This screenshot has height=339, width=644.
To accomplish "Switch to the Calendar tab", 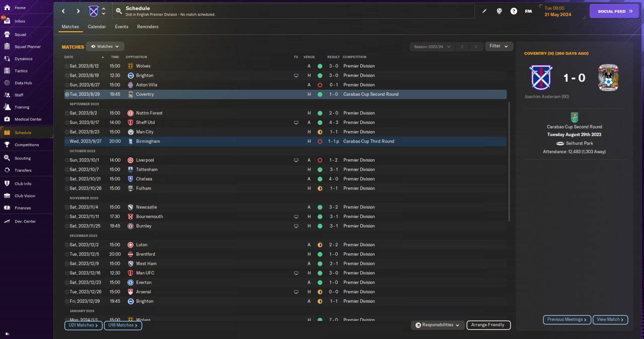I will tap(97, 27).
